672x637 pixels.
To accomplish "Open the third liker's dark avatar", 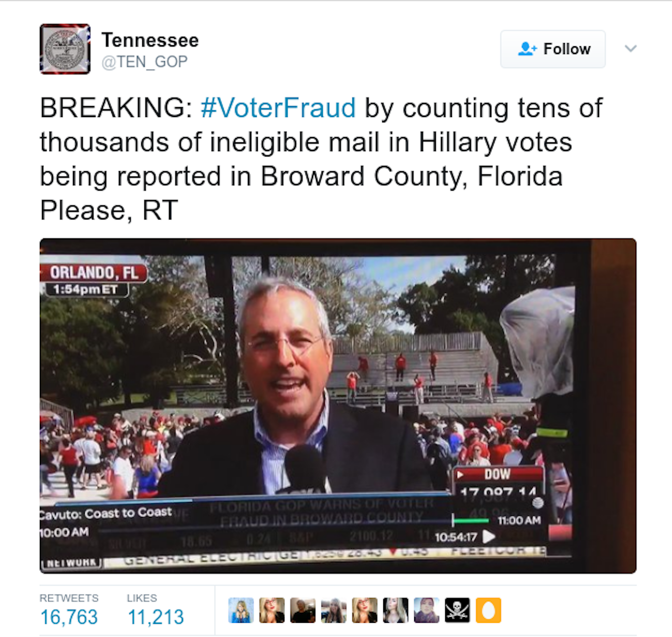I will click(x=303, y=610).
